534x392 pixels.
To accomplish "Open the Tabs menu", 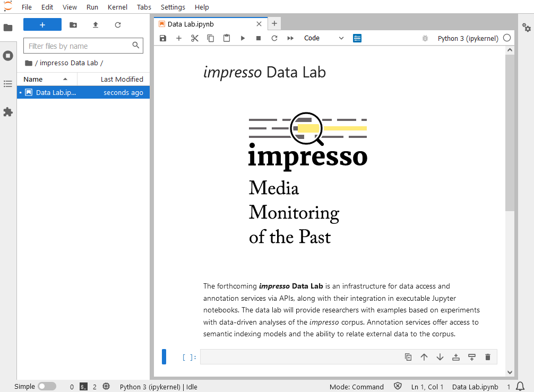I will click(x=144, y=7).
